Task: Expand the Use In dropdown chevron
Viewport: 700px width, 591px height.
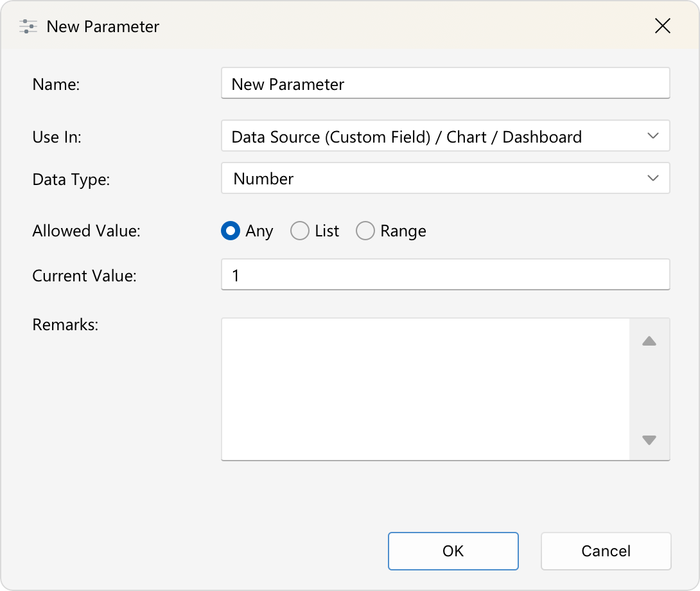Action: [652, 136]
